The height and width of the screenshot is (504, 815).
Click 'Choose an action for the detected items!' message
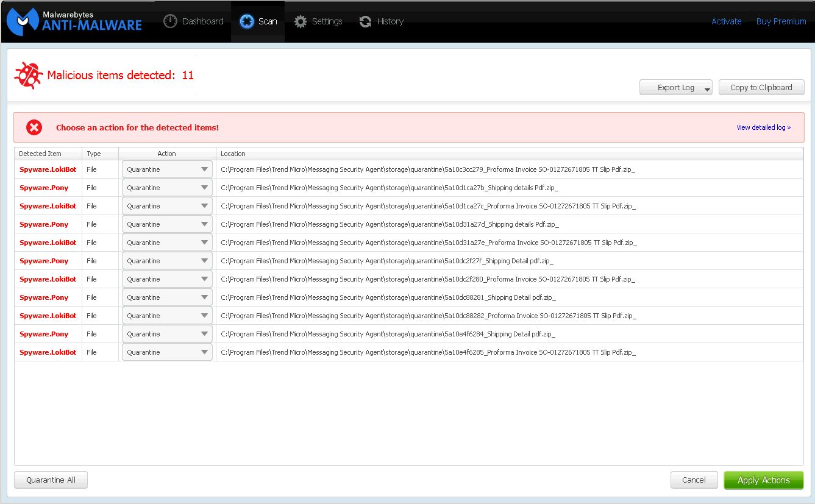pos(137,127)
